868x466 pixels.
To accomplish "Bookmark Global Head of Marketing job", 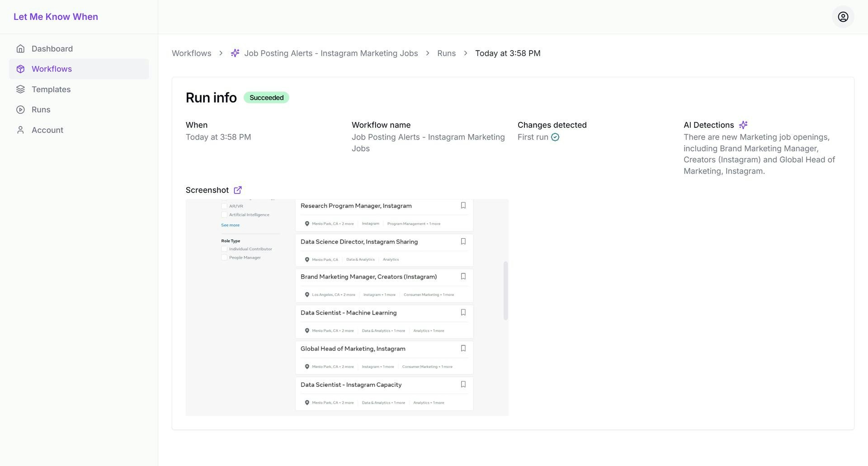I will (x=463, y=348).
